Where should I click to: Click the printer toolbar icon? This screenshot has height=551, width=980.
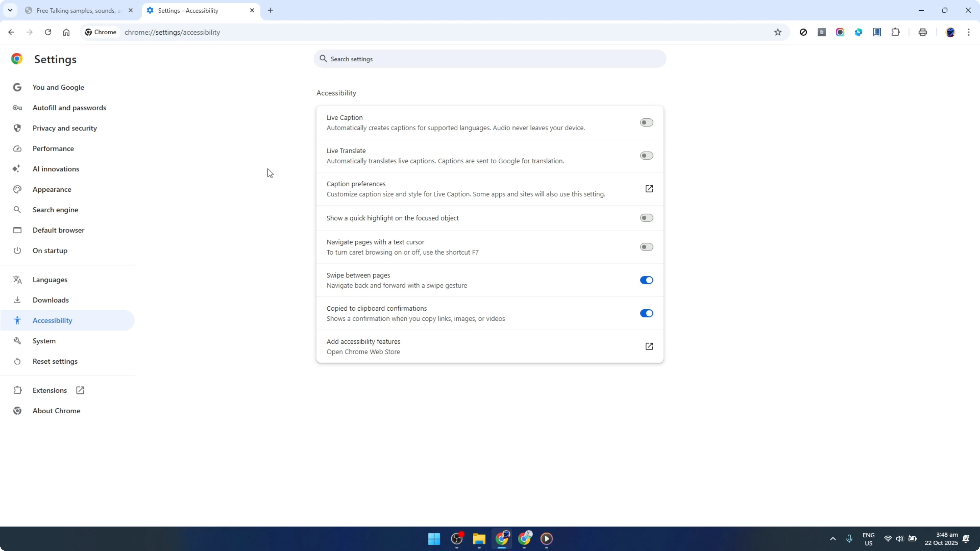point(922,32)
